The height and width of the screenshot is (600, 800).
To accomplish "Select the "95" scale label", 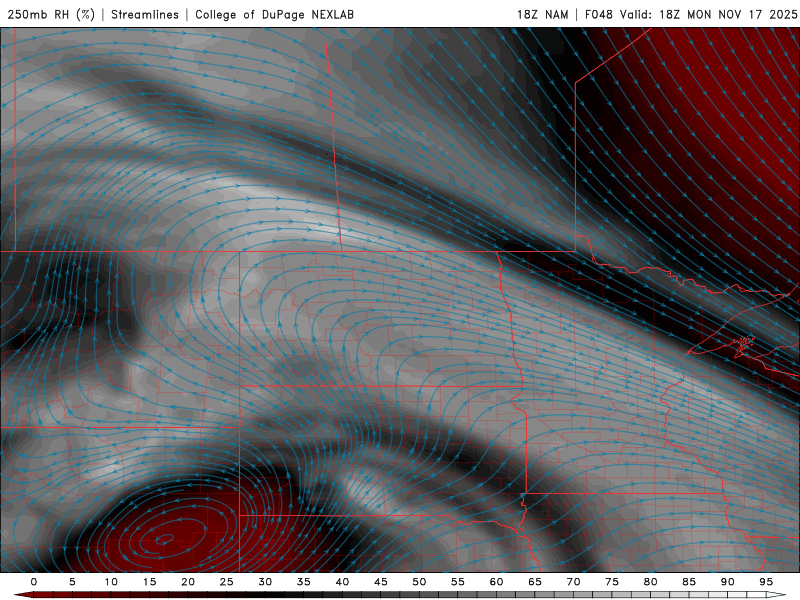I will (x=766, y=582).
